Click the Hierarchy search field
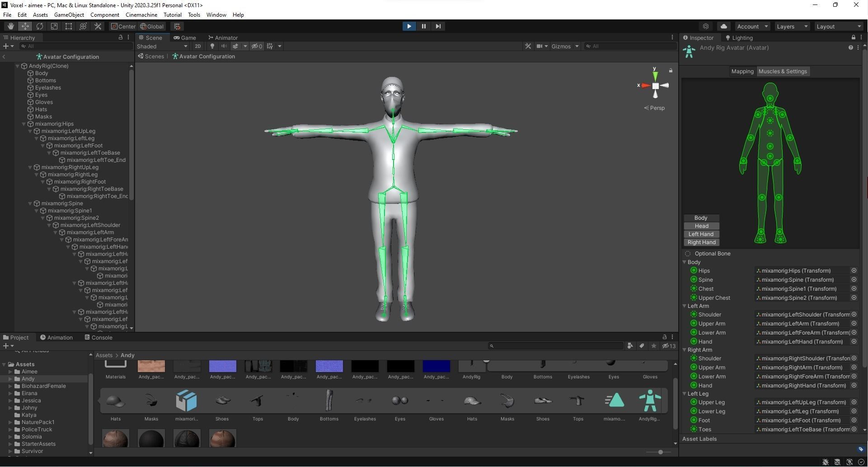Screen dimensions: 868x467 pos(75,46)
